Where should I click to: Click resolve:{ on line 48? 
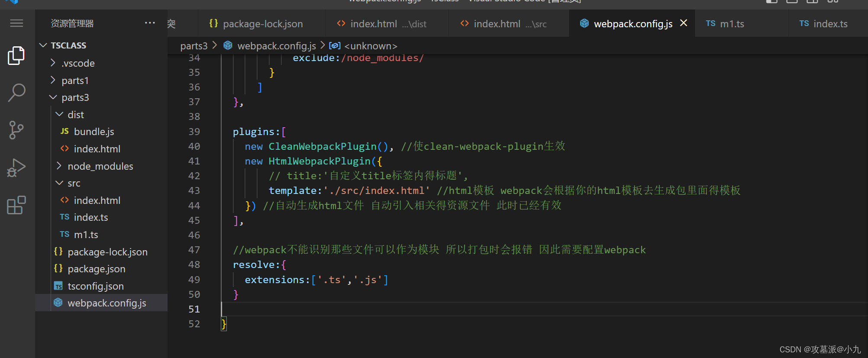point(259,264)
